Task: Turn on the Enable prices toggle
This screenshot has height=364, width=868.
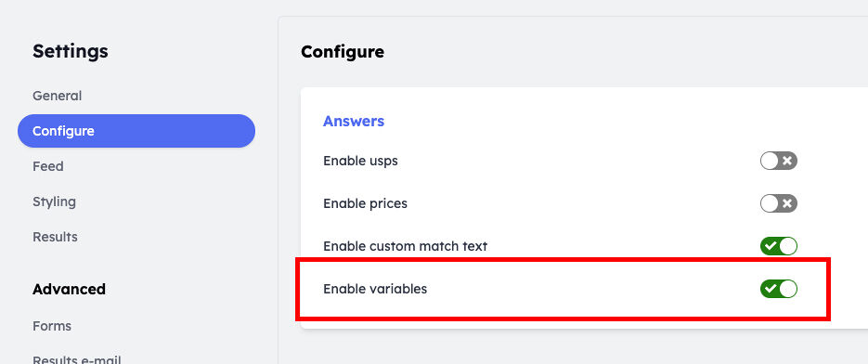Action: [778, 203]
